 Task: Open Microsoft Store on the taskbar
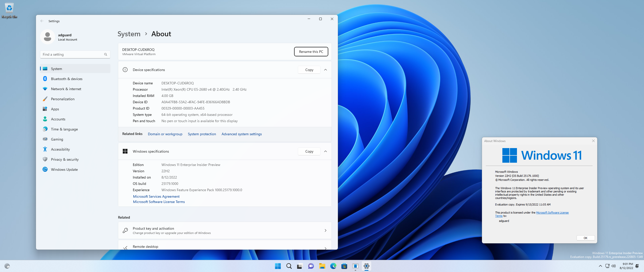pyautogui.click(x=344, y=266)
